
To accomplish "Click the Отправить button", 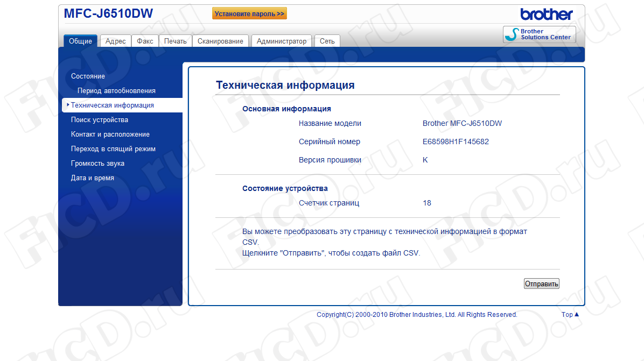I will (541, 284).
